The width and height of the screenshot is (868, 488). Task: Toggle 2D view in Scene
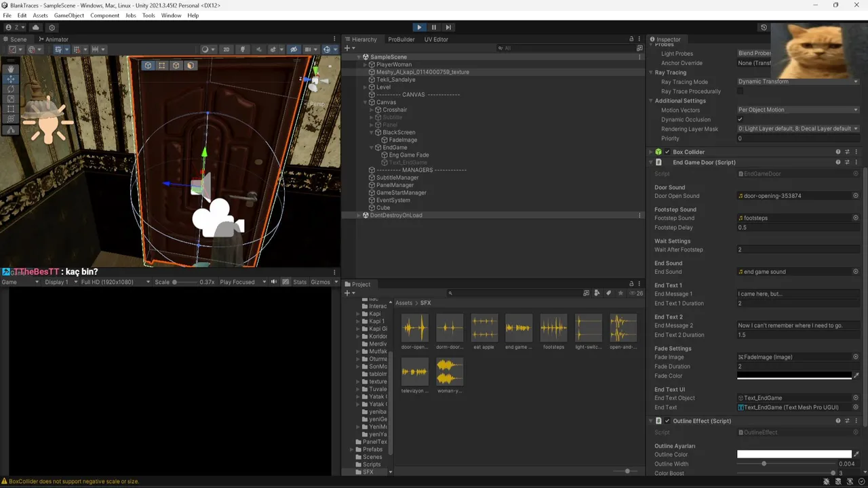click(226, 49)
